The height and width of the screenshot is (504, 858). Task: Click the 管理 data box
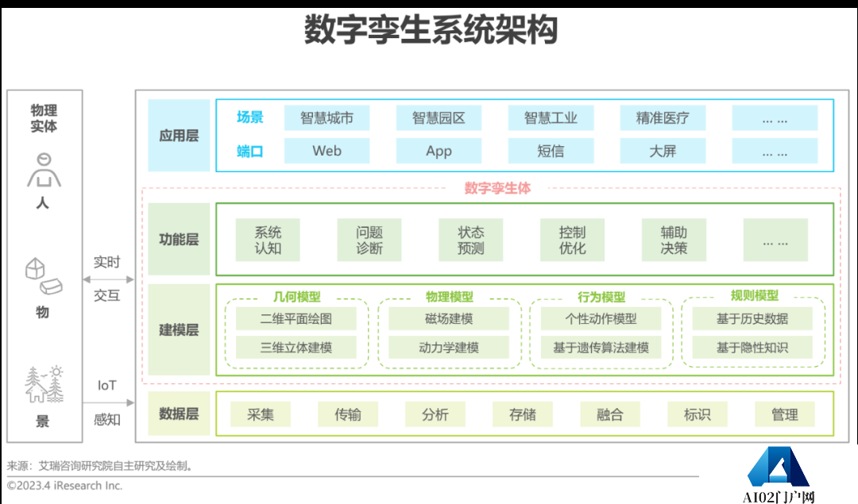pos(785,414)
